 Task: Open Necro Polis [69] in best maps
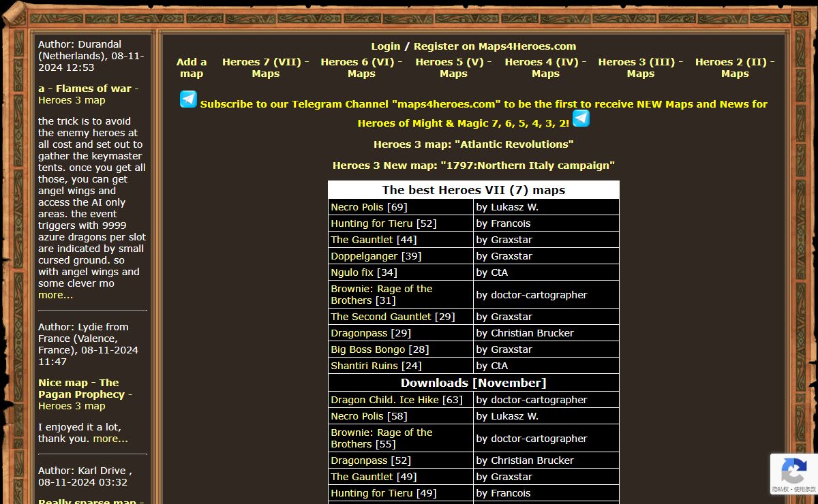click(x=357, y=207)
